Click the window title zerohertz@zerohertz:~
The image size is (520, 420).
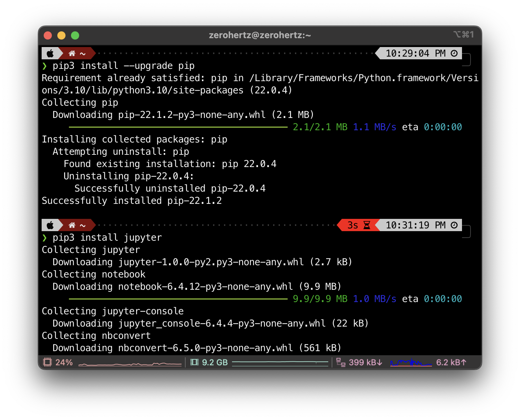coord(260,35)
